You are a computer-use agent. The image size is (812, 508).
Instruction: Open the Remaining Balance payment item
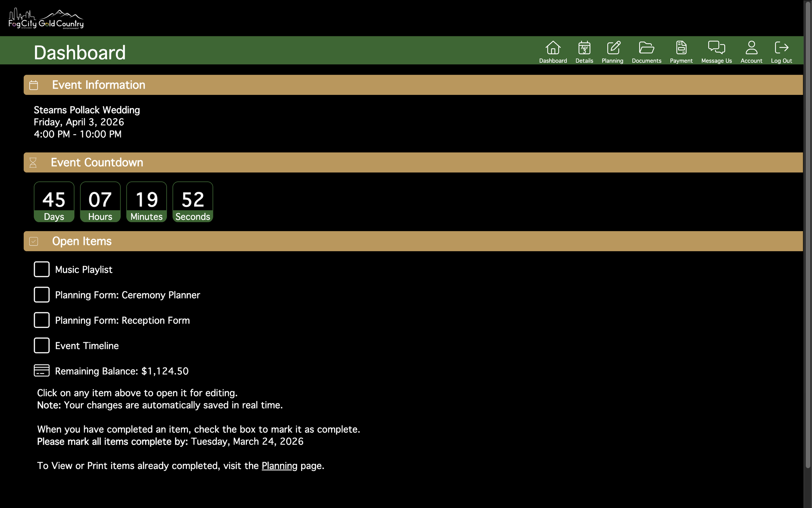pos(121,371)
